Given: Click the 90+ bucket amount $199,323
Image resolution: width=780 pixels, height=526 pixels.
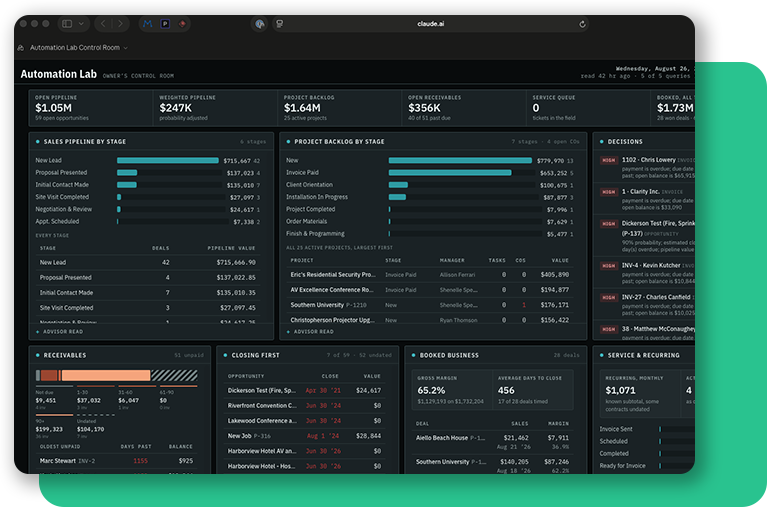Looking at the screenshot, I should tap(49, 429).
